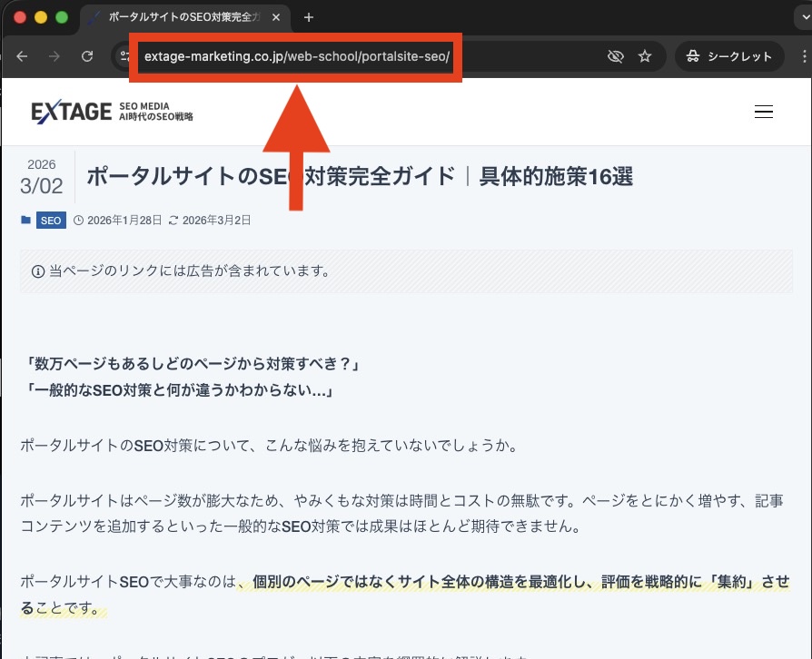Toggle the crossed-out eye icon in the toolbar

(x=616, y=56)
